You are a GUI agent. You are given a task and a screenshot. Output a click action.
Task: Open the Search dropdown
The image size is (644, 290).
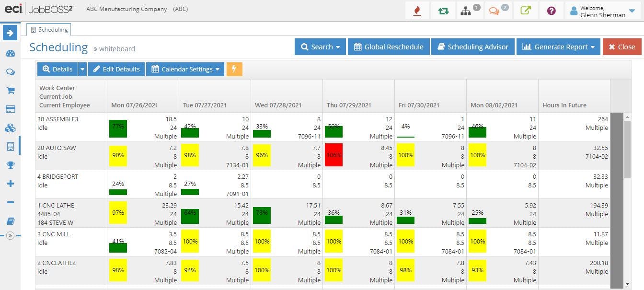320,47
